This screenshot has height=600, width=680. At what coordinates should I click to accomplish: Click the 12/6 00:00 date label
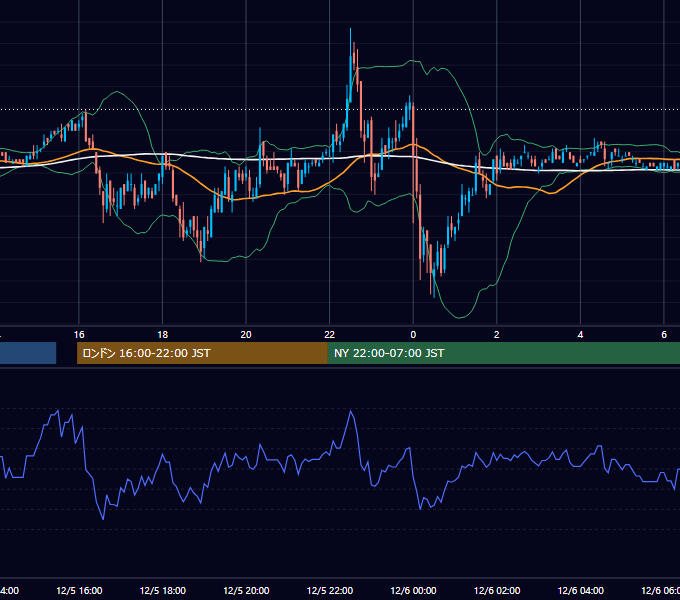(413, 591)
